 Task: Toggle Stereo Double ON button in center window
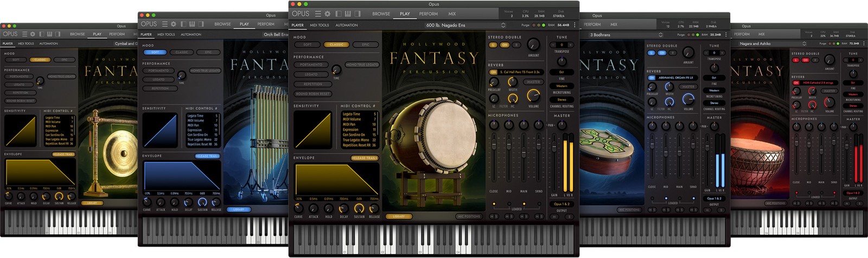pos(505,45)
